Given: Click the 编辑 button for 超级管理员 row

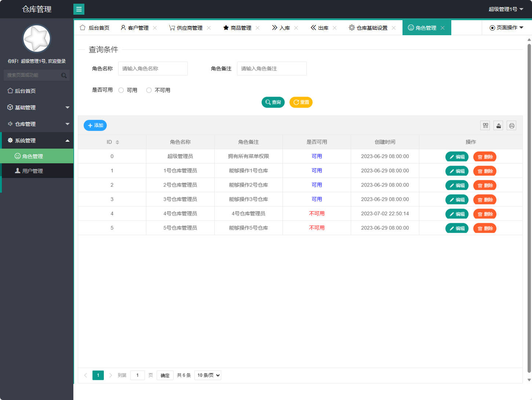Looking at the screenshot, I should 457,156.
